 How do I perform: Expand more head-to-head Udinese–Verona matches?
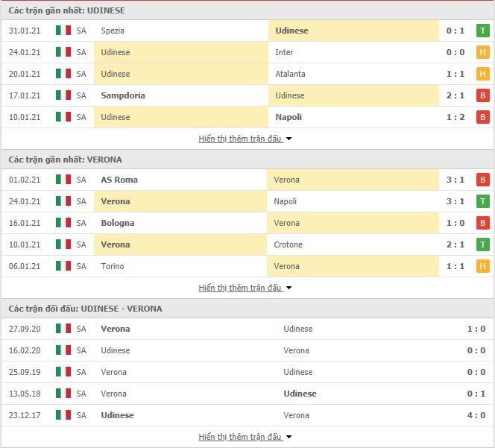pos(245,437)
